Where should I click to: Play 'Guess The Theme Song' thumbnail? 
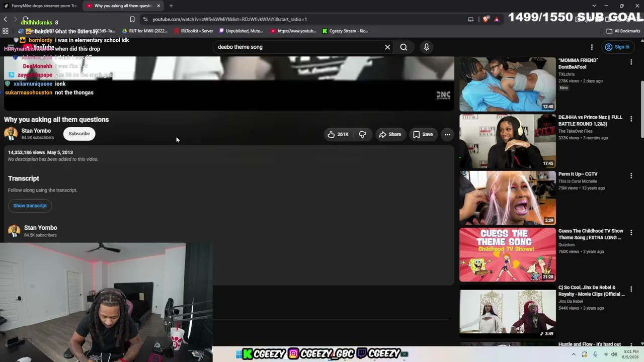508,254
